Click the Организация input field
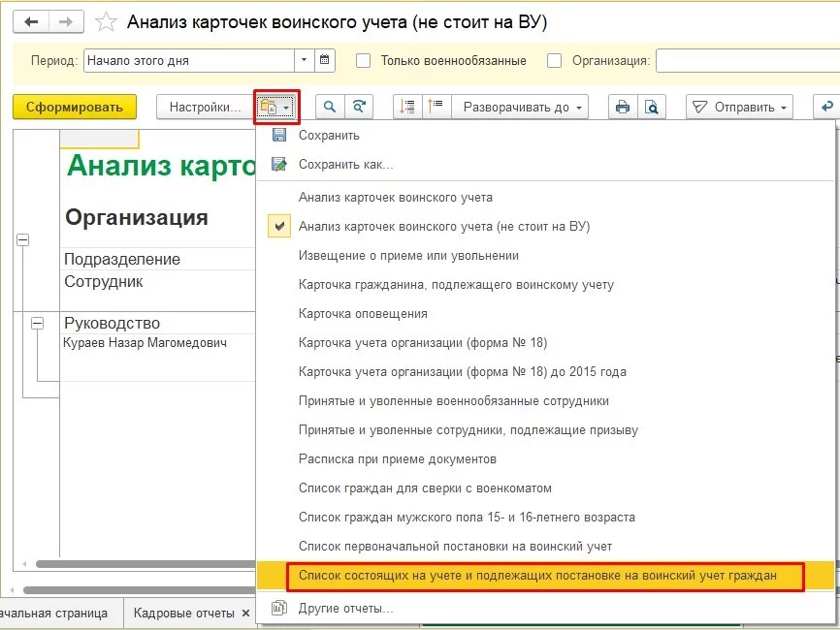The height and width of the screenshot is (630, 840). point(748,60)
